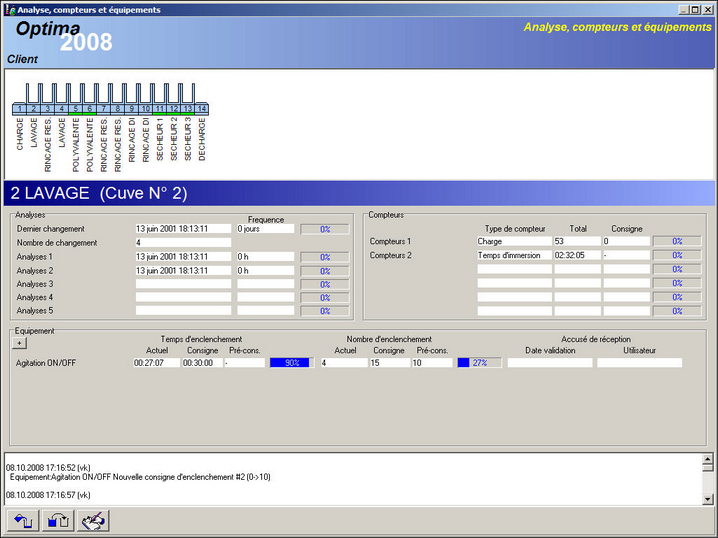Click the Analyses 1 date field
The width and height of the screenshot is (718, 538).
click(x=183, y=256)
